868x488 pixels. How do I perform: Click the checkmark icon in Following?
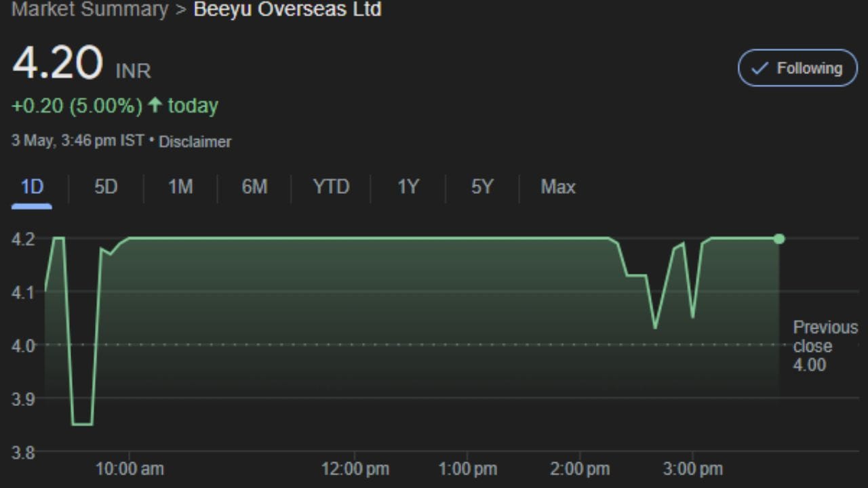coord(760,68)
